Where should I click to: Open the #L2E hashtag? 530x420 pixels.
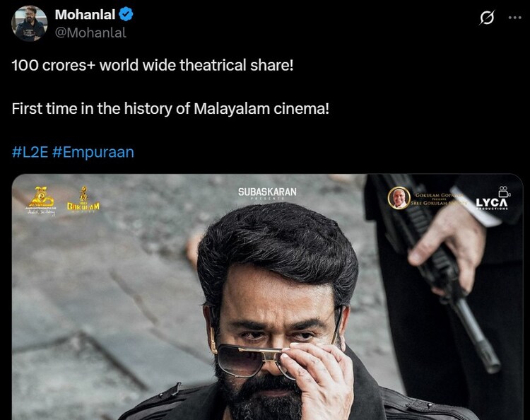[x=30, y=152]
